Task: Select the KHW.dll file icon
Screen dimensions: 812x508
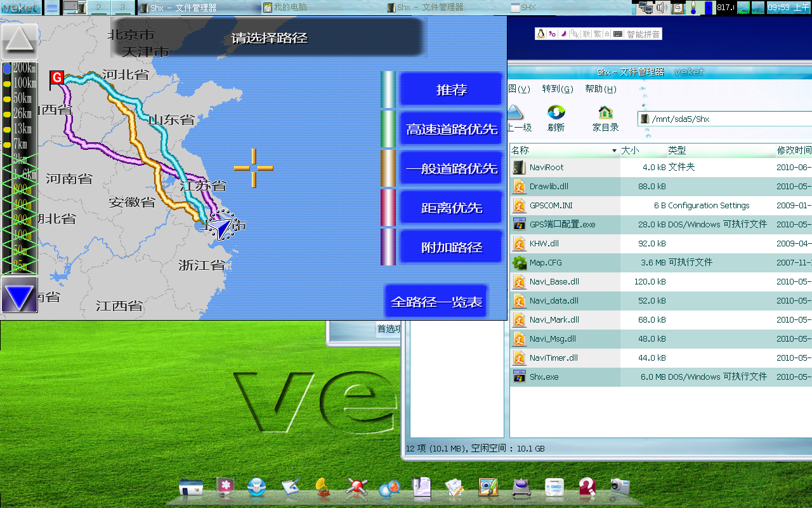Action: (520, 244)
